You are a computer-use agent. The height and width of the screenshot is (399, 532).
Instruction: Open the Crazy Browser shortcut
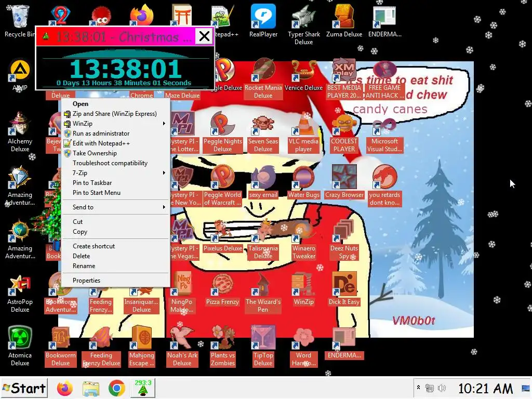tap(344, 182)
